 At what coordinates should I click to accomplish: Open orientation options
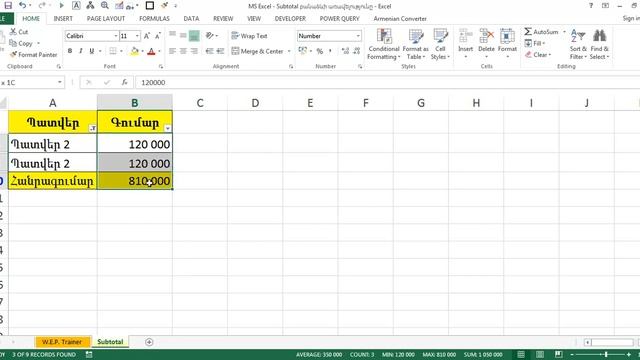click(211, 36)
